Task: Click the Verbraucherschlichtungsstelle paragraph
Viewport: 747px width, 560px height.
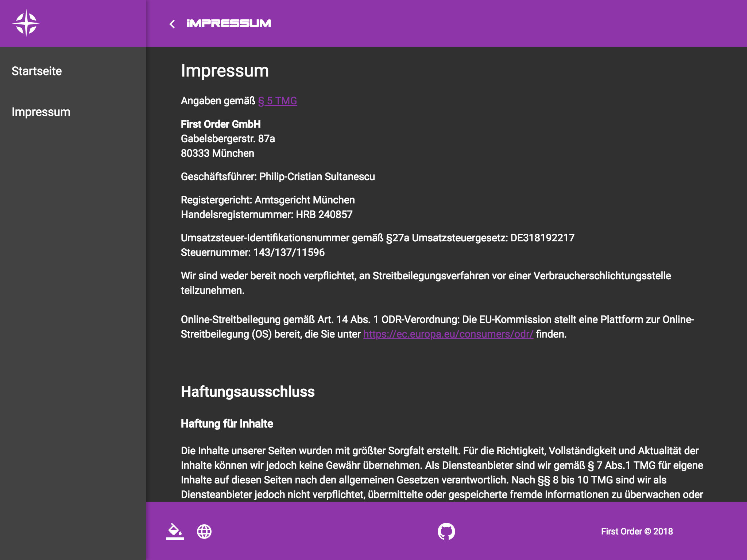Action: coord(426,283)
